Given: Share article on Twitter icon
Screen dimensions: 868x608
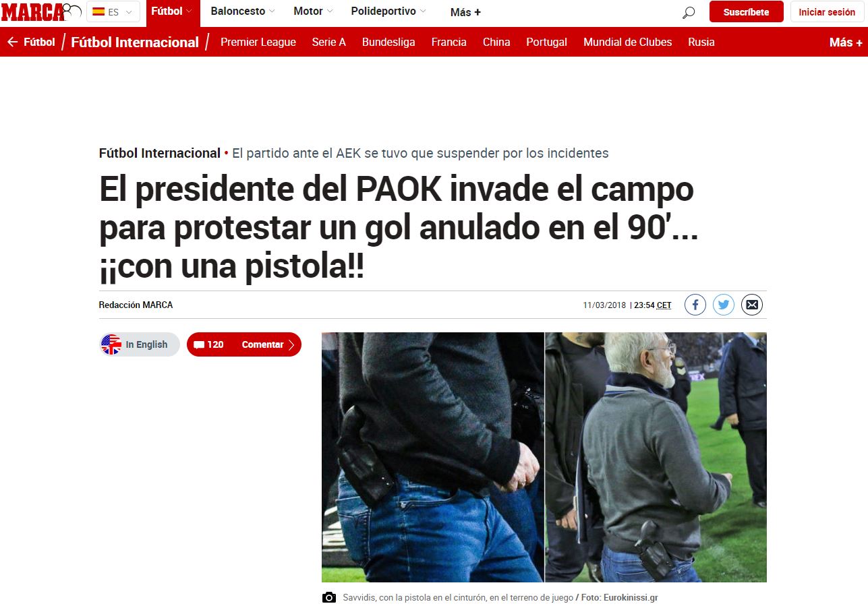Looking at the screenshot, I should click(x=724, y=305).
